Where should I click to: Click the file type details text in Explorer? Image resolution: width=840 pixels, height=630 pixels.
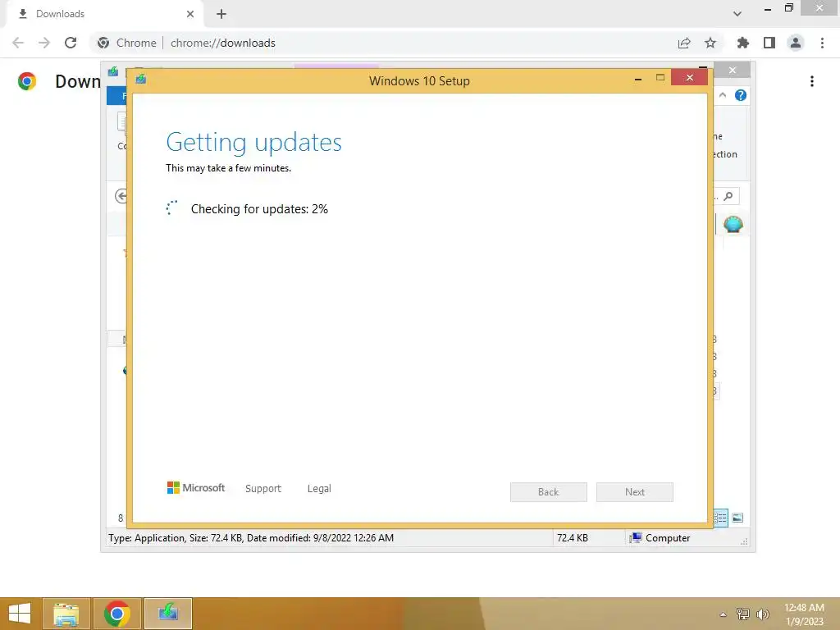[251, 538]
